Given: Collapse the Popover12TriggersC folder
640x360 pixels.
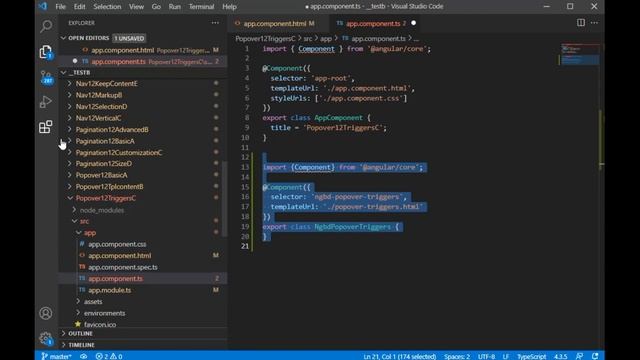Looking at the screenshot, I should click(x=70, y=198).
